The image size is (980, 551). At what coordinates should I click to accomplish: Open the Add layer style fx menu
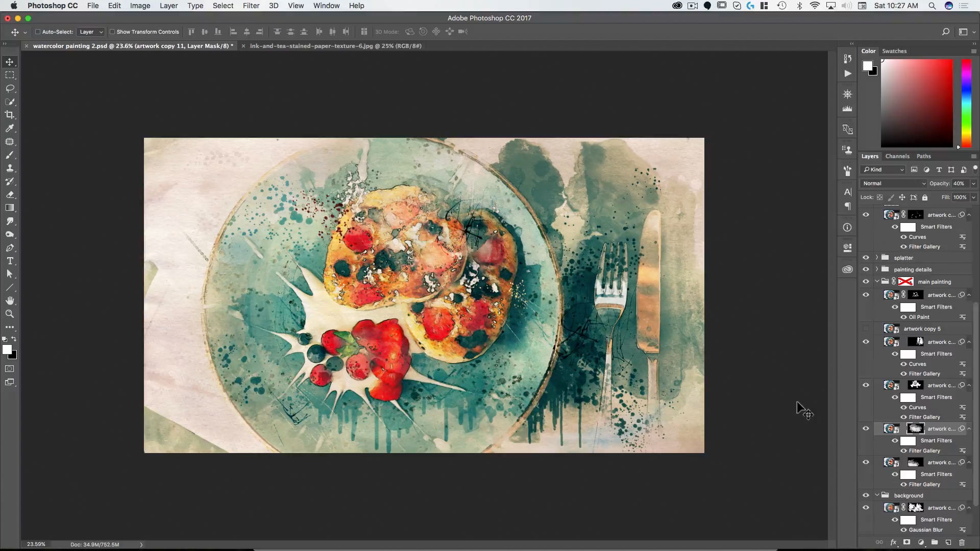point(893,542)
